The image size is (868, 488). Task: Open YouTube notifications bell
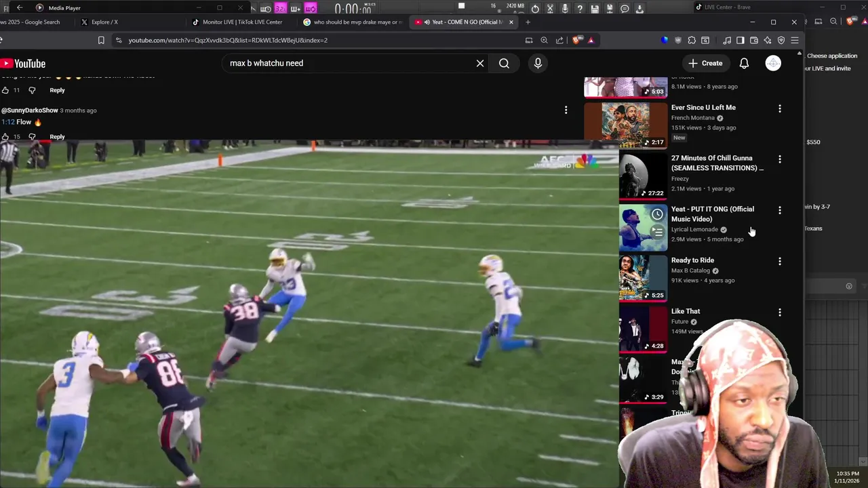click(x=744, y=63)
